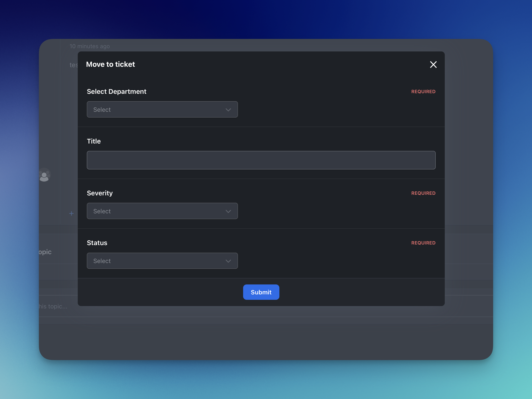Image resolution: width=532 pixels, height=399 pixels.
Task: Click the REQUIRED tag next to Status
Action: [x=423, y=243]
